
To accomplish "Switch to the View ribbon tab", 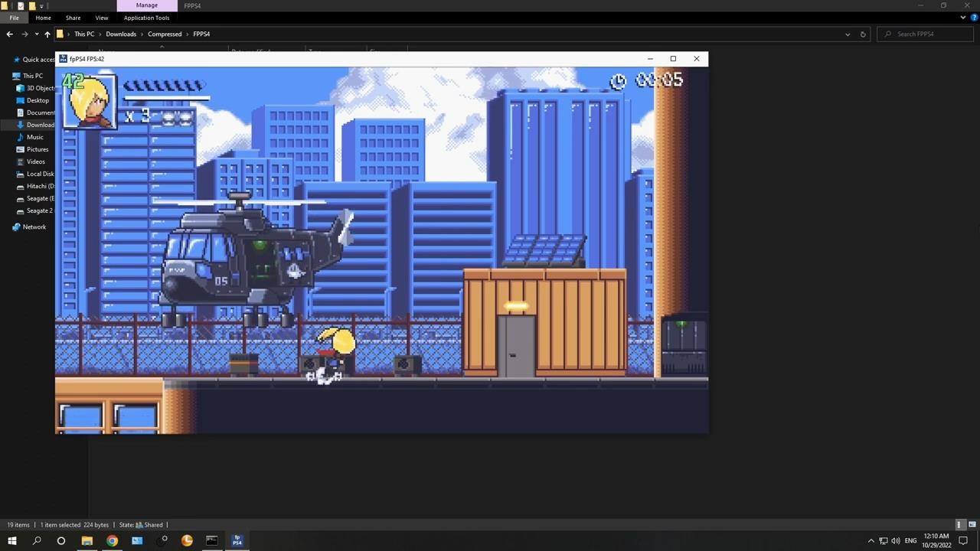I will pyautogui.click(x=101, y=18).
